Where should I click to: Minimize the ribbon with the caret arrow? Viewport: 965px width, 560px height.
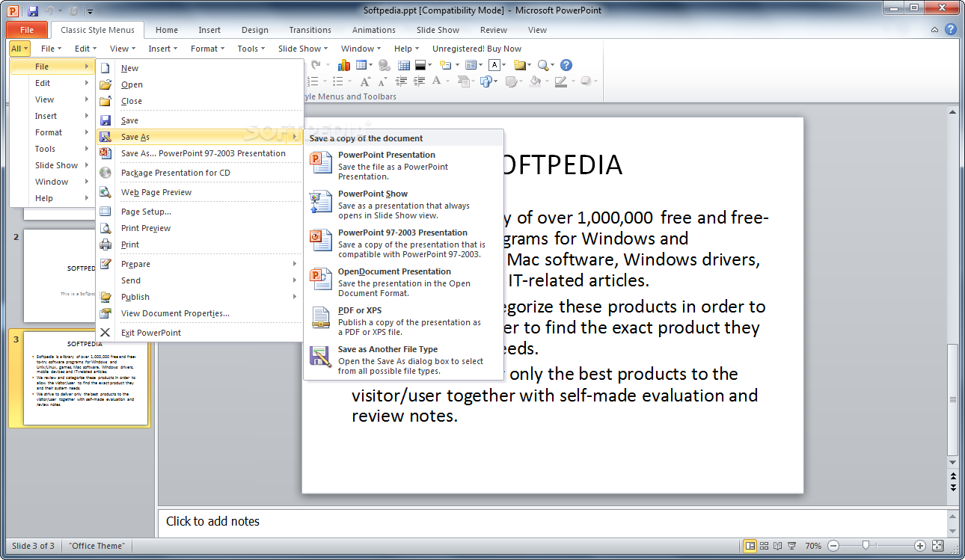pyautogui.click(x=935, y=31)
